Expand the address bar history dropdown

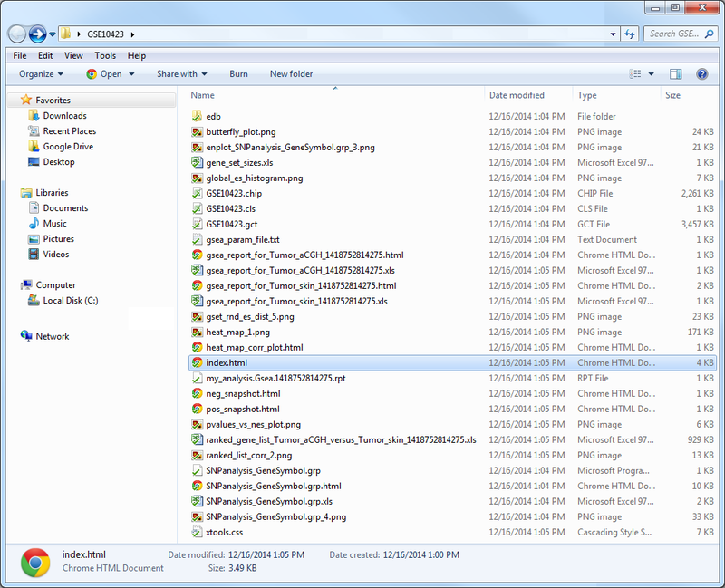click(614, 34)
